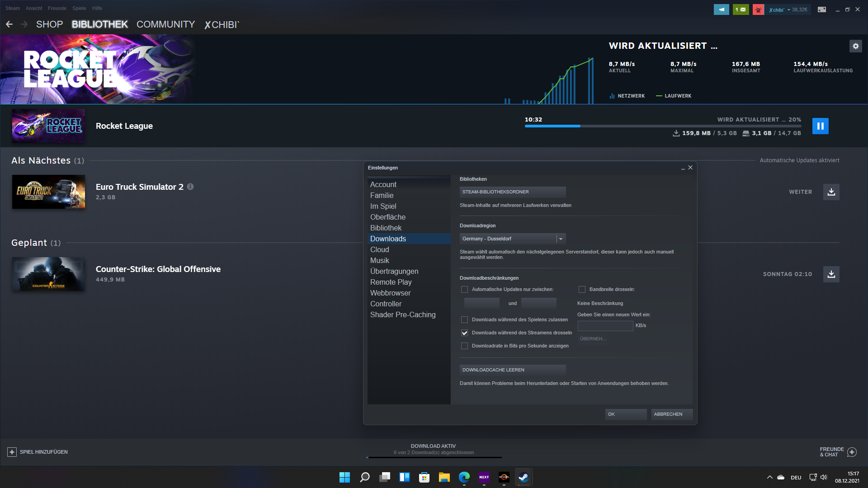This screenshot has height=488, width=868.
Task: Go back with the back arrow
Action: (9, 24)
